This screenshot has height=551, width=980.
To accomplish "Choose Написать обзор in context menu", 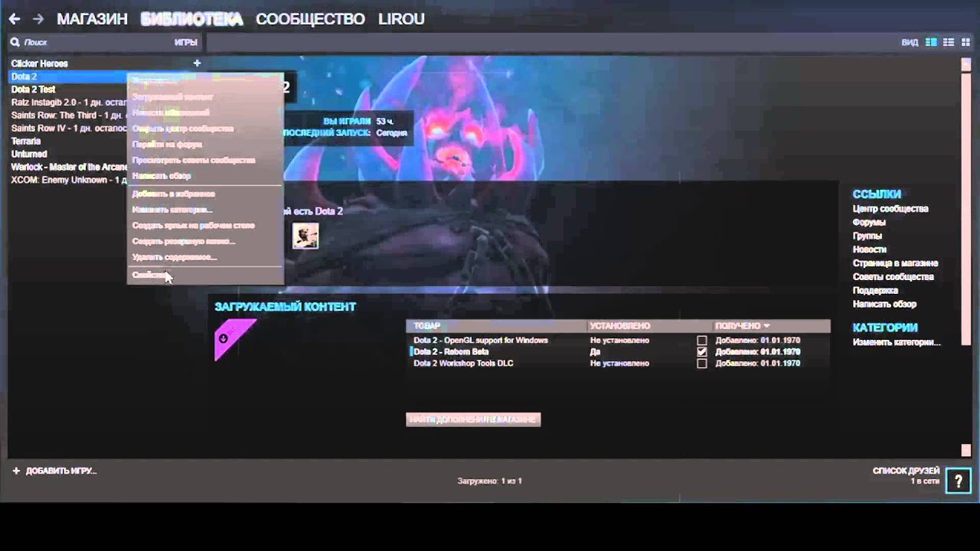I will click(205, 176).
